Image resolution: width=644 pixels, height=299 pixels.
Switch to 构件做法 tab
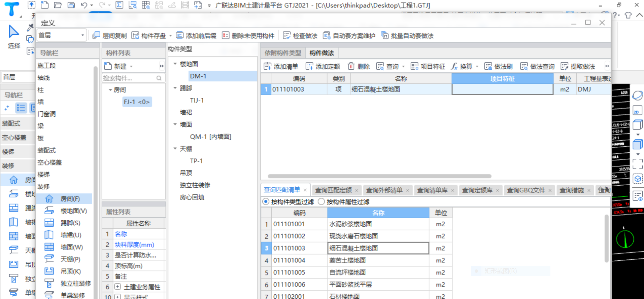[x=322, y=53]
